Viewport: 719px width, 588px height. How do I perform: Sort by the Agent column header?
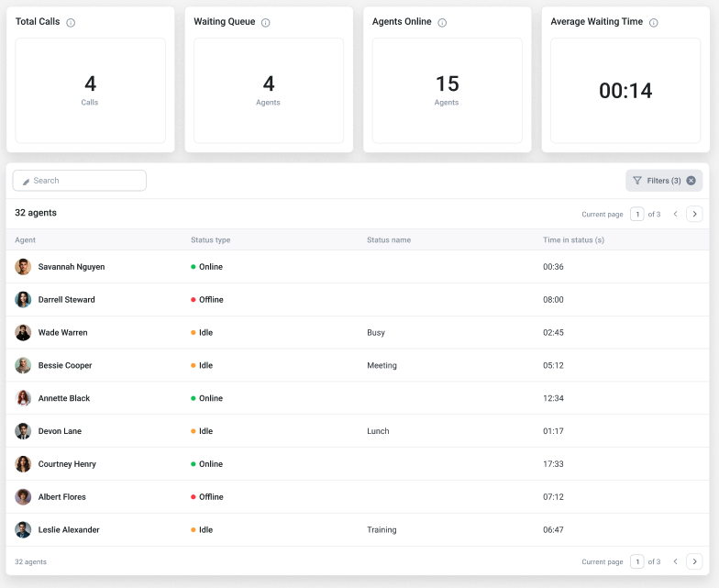pos(26,240)
